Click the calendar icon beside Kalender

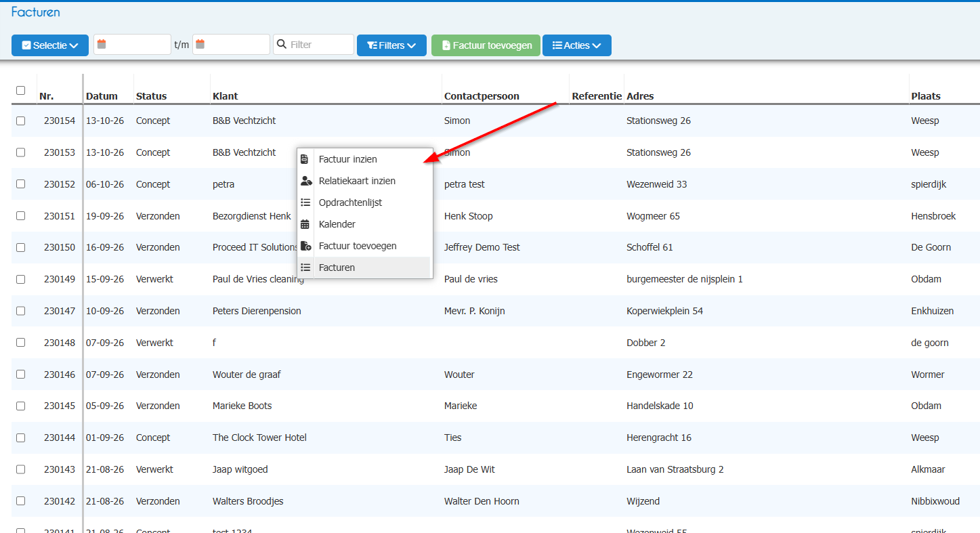point(305,224)
